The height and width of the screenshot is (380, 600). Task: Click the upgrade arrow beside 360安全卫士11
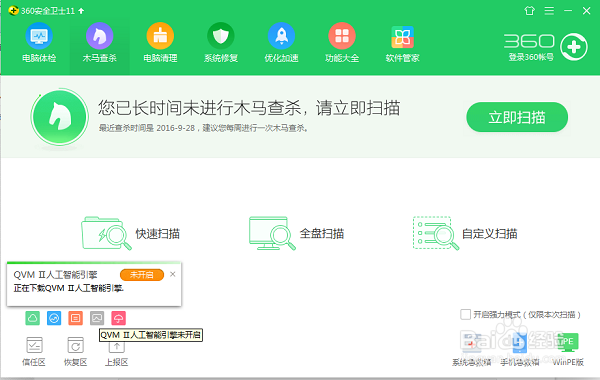pos(81,11)
